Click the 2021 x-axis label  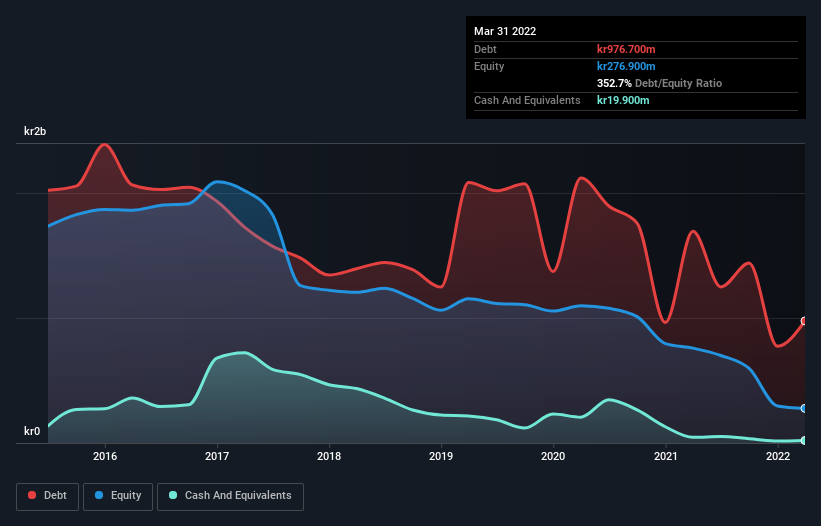coord(665,456)
